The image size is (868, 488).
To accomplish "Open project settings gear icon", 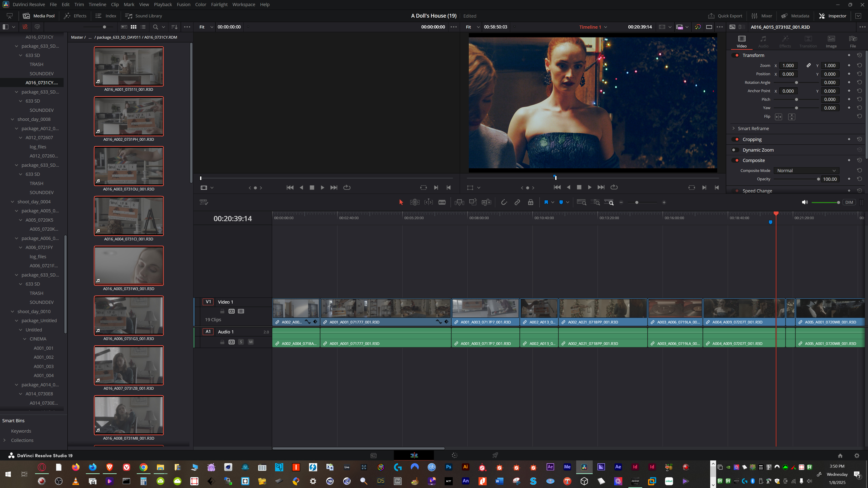I will [x=856, y=455].
